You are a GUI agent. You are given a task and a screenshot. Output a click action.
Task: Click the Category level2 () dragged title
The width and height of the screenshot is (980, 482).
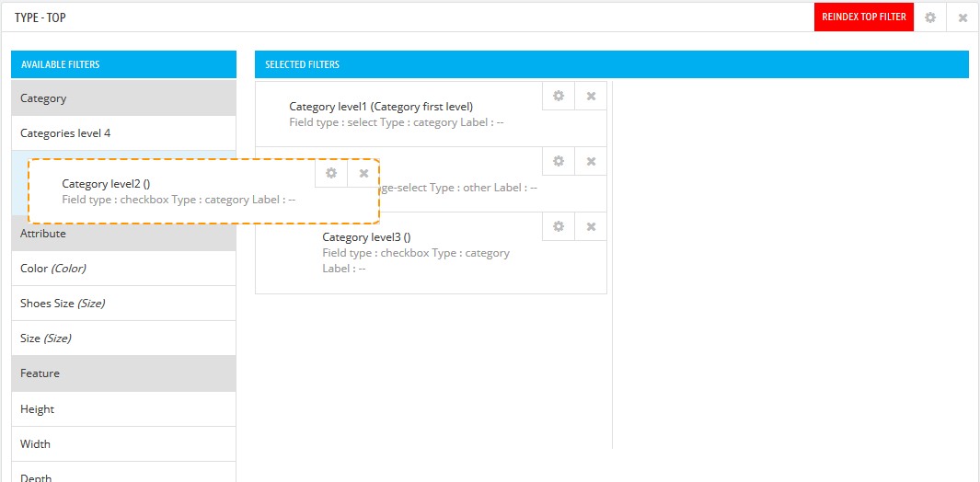[x=106, y=183]
